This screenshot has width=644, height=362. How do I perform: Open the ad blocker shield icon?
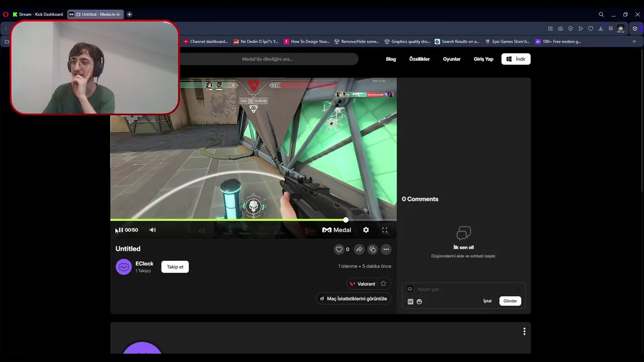tap(571, 29)
